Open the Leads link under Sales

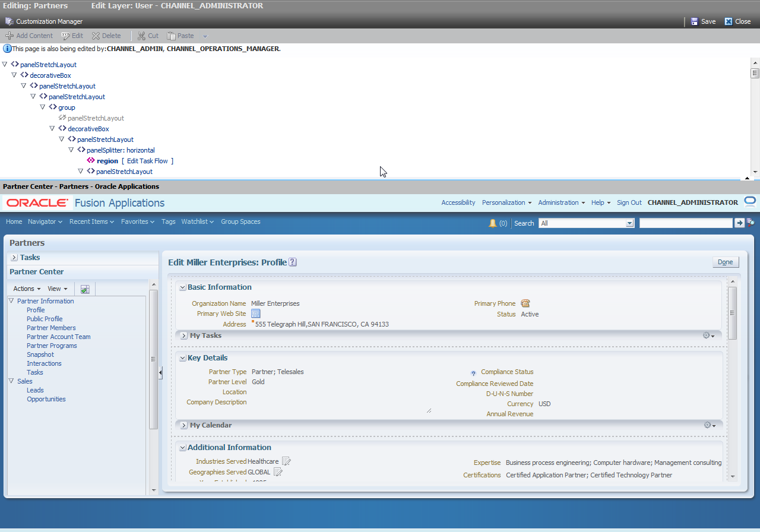(35, 390)
